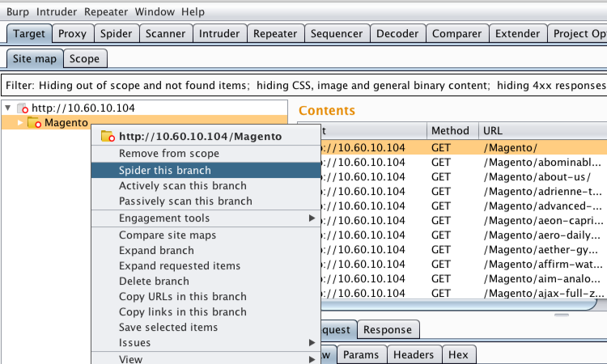Screen dimensions: 607x364
Task: Select the Site map sub-tab
Action: tap(35, 59)
